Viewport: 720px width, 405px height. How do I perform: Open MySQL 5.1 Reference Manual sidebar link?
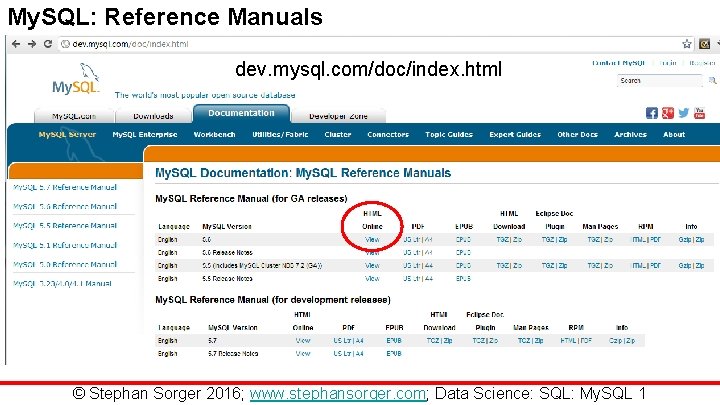pyautogui.click(x=65, y=245)
